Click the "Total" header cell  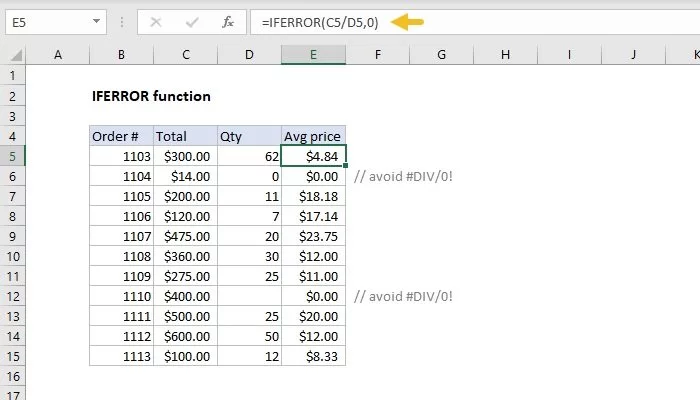tap(186, 136)
